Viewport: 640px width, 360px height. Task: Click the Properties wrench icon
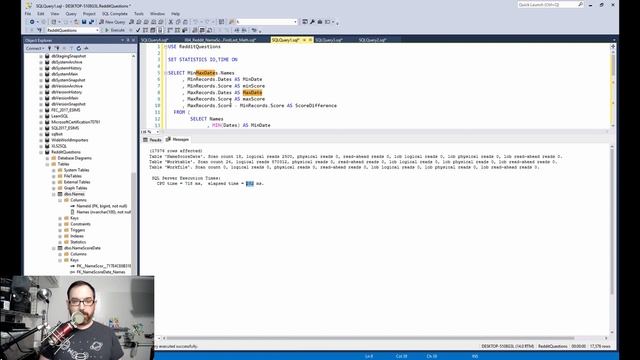tap(312, 22)
